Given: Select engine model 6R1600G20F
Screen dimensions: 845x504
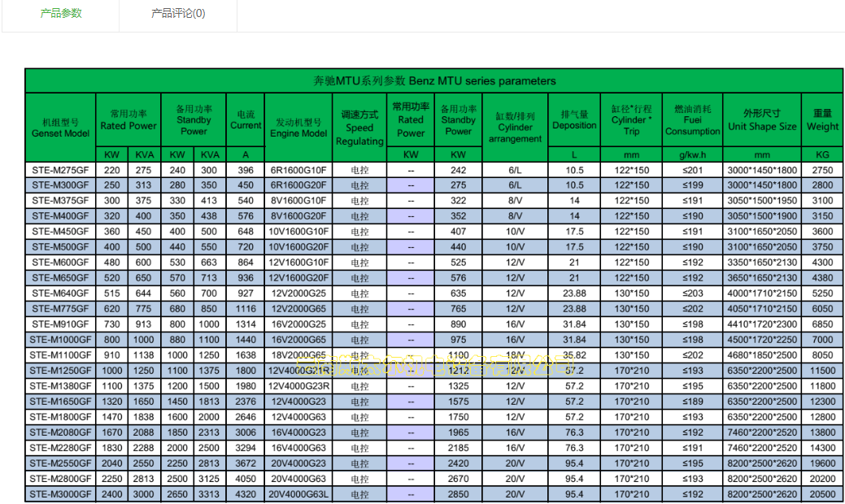Looking at the screenshot, I should click(x=298, y=185).
